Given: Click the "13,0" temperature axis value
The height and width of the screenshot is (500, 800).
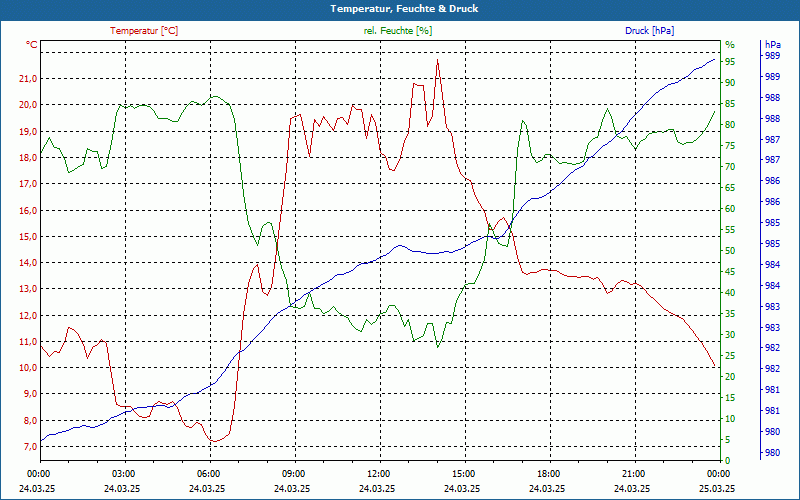Looking at the screenshot, I should coord(28,289).
